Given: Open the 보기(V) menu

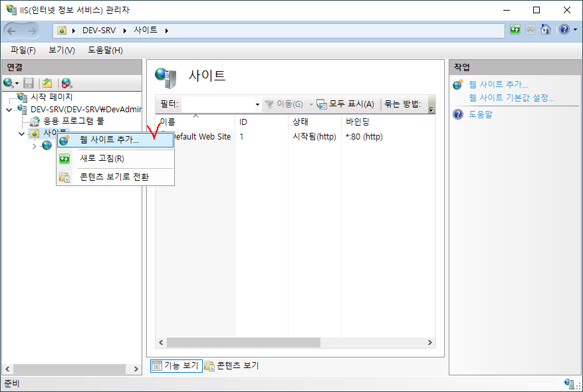Looking at the screenshot, I should click(x=62, y=50).
